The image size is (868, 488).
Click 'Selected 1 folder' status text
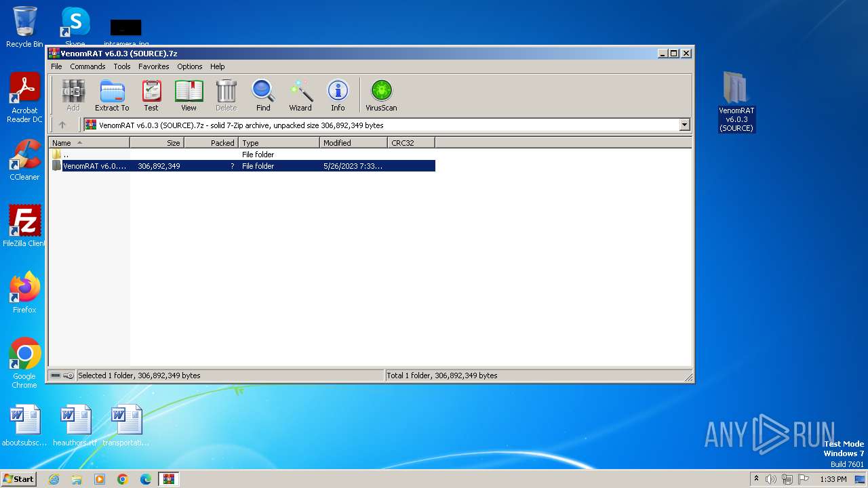(x=139, y=375)
